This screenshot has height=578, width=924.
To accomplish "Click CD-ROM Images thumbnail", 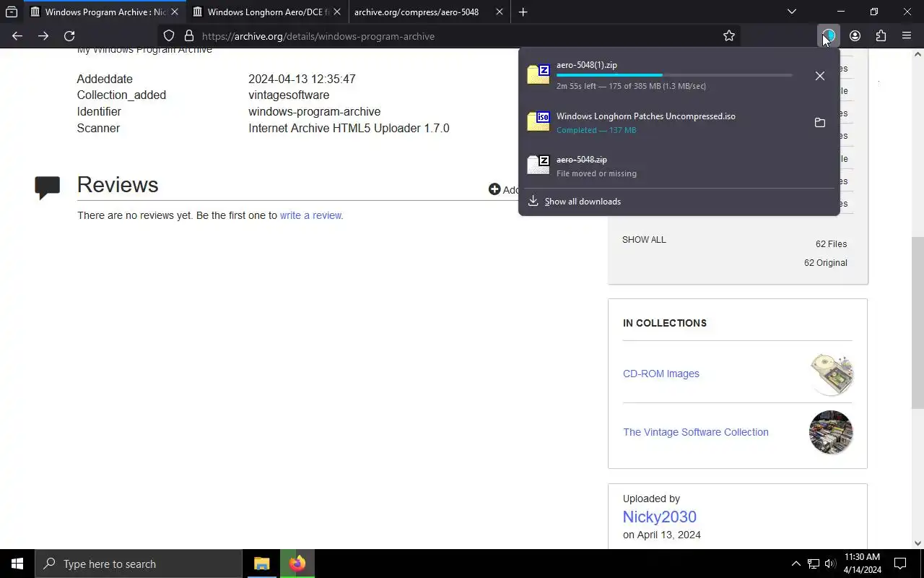I will (832, 374).
